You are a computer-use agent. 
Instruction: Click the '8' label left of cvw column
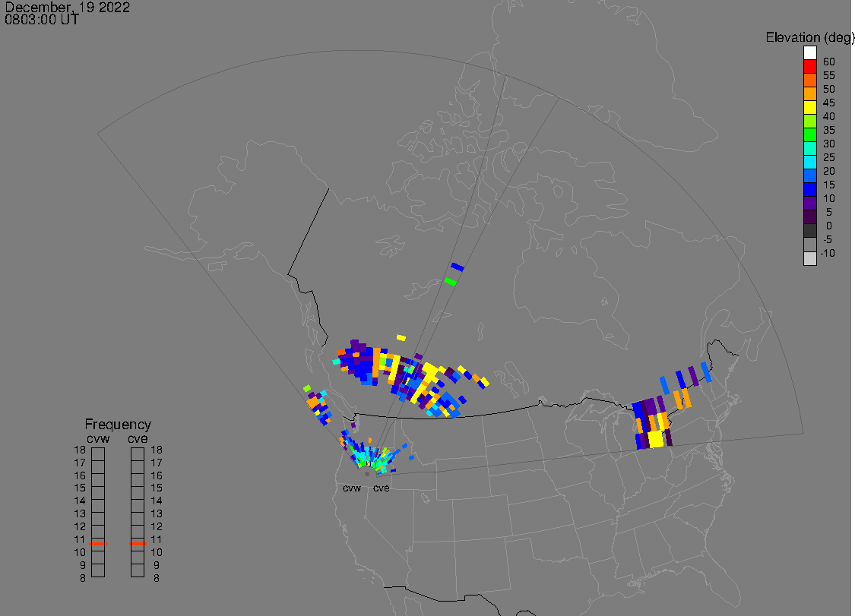click(x=83, y=578)
